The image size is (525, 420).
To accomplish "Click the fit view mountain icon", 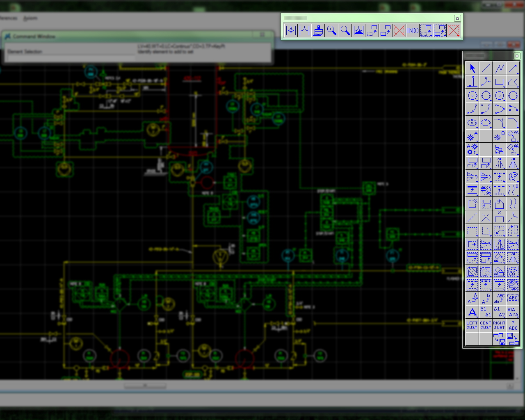I will click(359, 30).
